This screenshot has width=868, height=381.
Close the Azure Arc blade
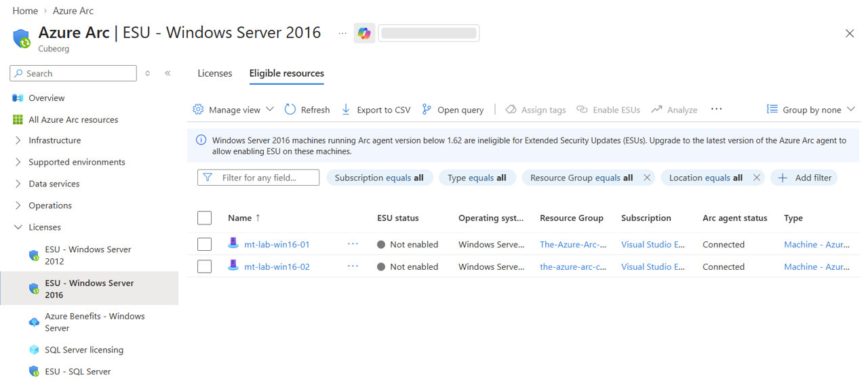850,33
